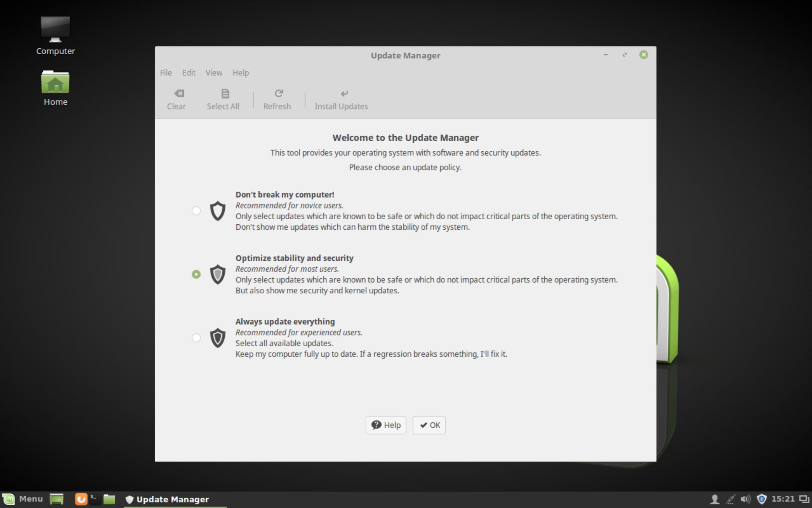
Task: Click the shield icon for Always update everything
Action: click(x=218, y=338)
